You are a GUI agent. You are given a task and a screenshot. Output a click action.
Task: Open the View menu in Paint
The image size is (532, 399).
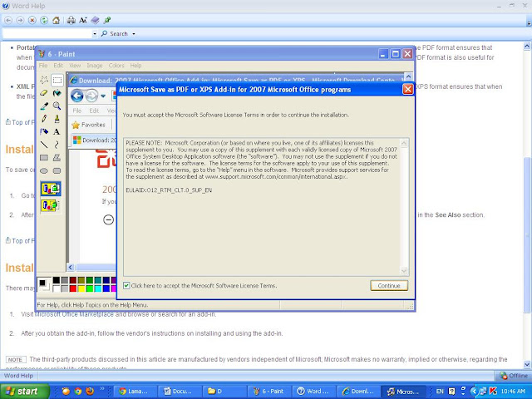75,66
